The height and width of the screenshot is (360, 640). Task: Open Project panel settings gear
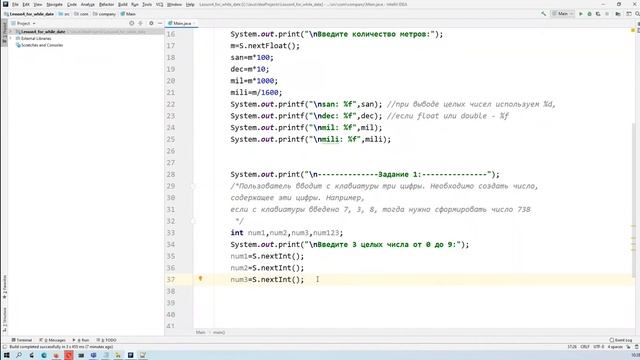(151, 23)
